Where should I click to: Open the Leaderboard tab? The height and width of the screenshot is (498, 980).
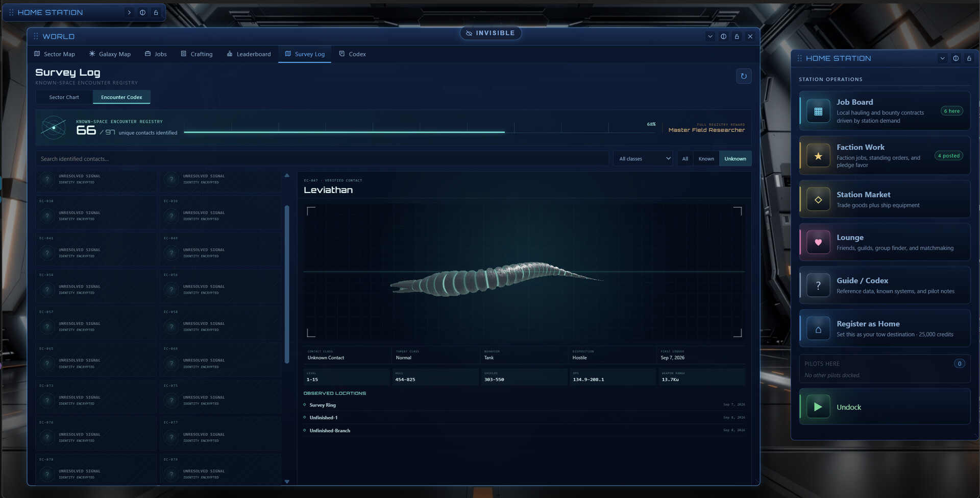pos(249,54)
